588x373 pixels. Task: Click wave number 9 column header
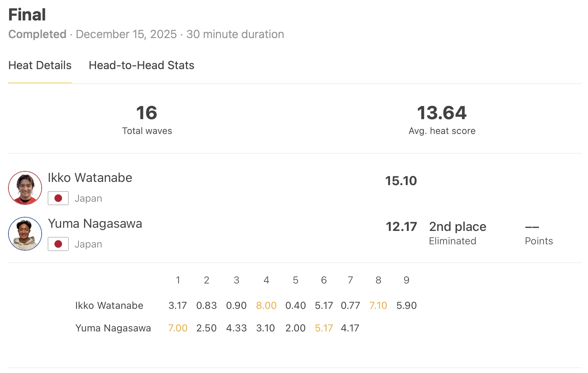point(406,280)
